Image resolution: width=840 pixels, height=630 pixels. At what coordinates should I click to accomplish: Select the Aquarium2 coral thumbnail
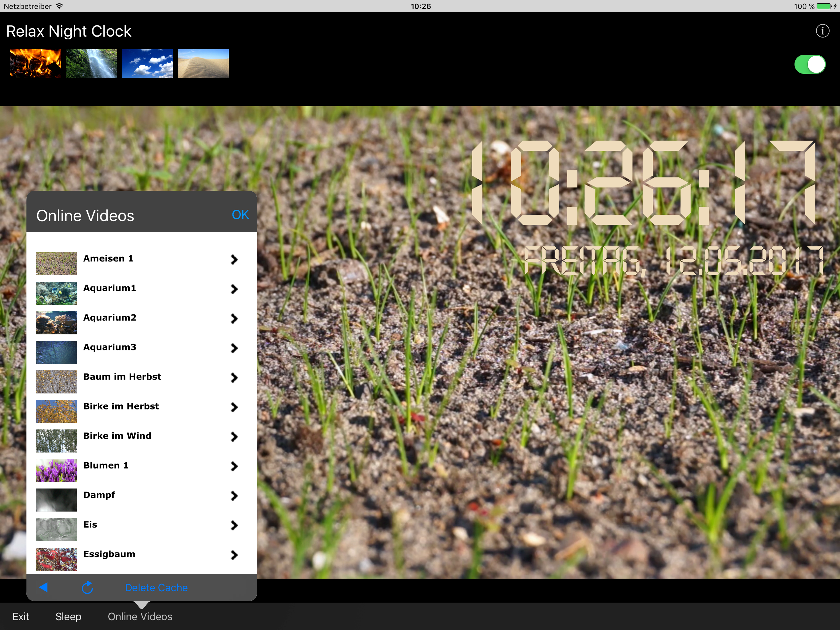[x=56, y=323]
